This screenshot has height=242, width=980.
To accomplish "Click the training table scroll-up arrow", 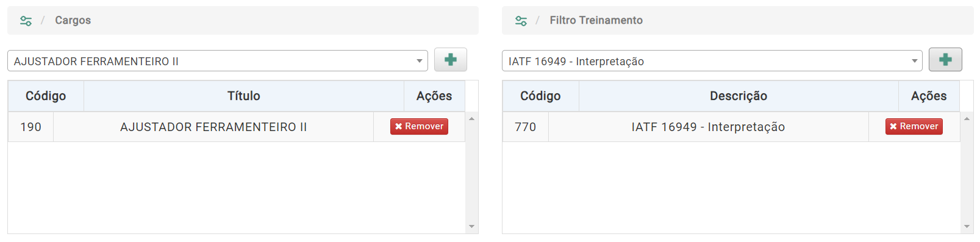I will [967, 118].
